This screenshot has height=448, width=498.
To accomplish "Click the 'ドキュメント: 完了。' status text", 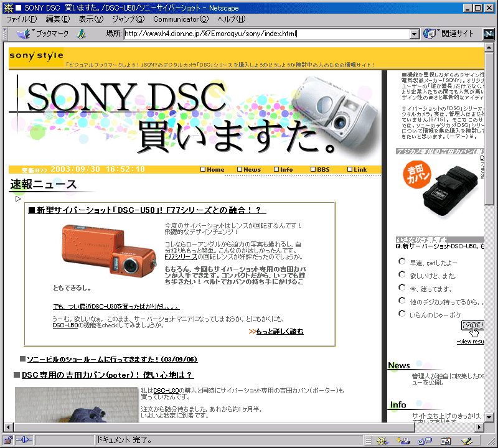I will (x=124, y=440).
